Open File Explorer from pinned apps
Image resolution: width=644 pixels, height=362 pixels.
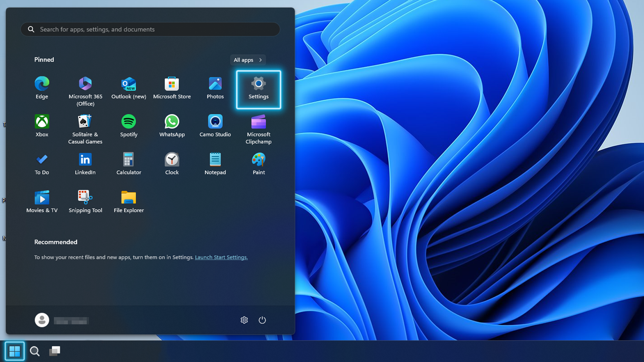click(129, 202)
